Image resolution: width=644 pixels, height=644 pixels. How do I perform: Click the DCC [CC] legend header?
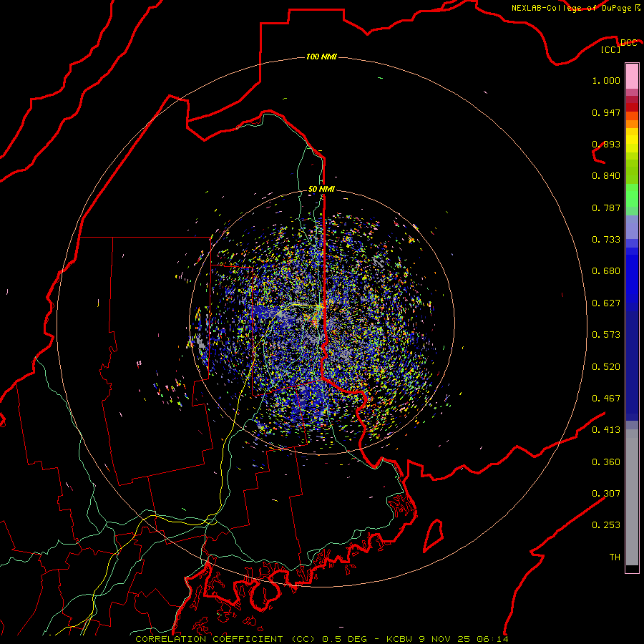pos(619,46)
